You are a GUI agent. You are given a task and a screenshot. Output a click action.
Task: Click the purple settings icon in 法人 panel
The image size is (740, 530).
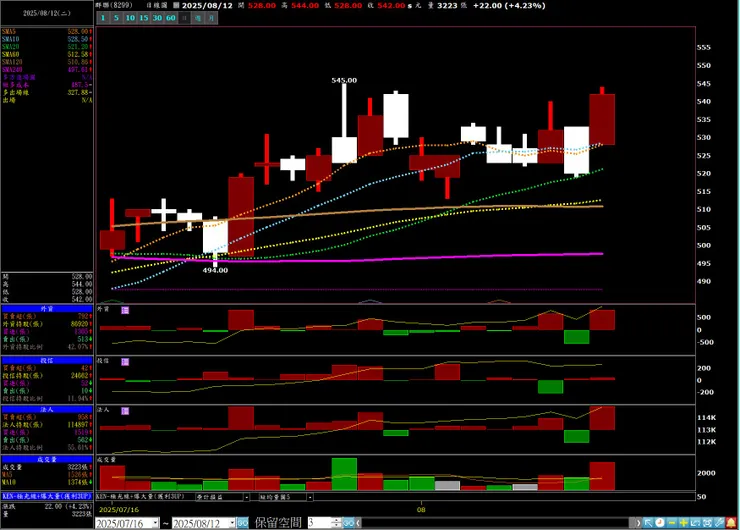125,411
